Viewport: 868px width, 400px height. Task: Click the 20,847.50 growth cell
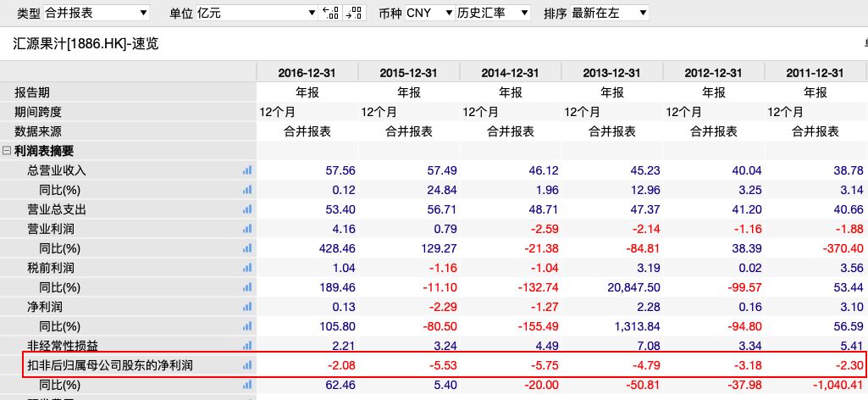point(633,287)
